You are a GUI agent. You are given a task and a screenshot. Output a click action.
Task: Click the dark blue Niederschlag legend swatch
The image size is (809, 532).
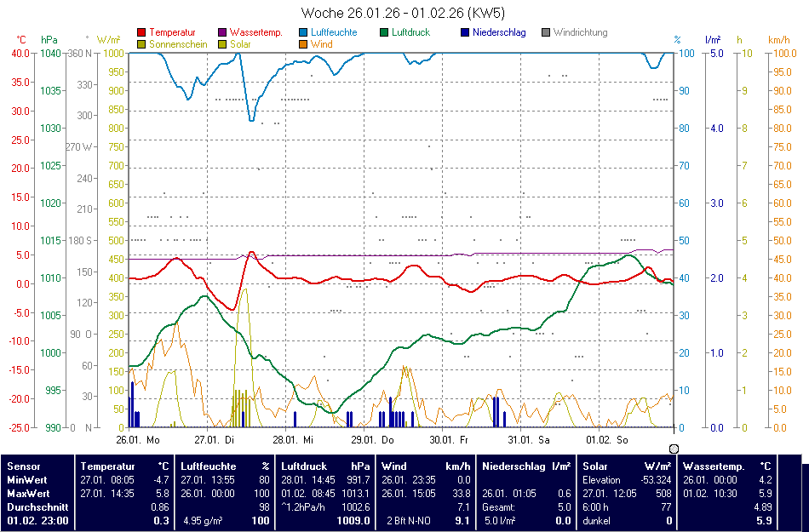(x=465, y=33)
